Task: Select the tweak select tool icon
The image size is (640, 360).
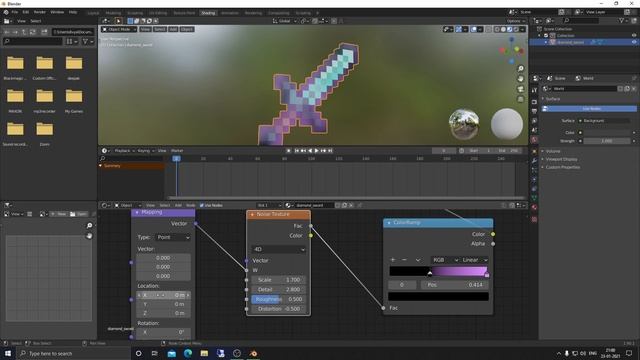Action: 118,21
